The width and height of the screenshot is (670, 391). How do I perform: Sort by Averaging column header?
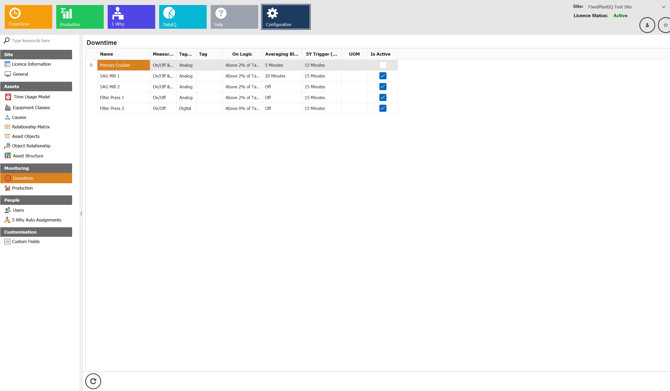[x=282, y=54]
